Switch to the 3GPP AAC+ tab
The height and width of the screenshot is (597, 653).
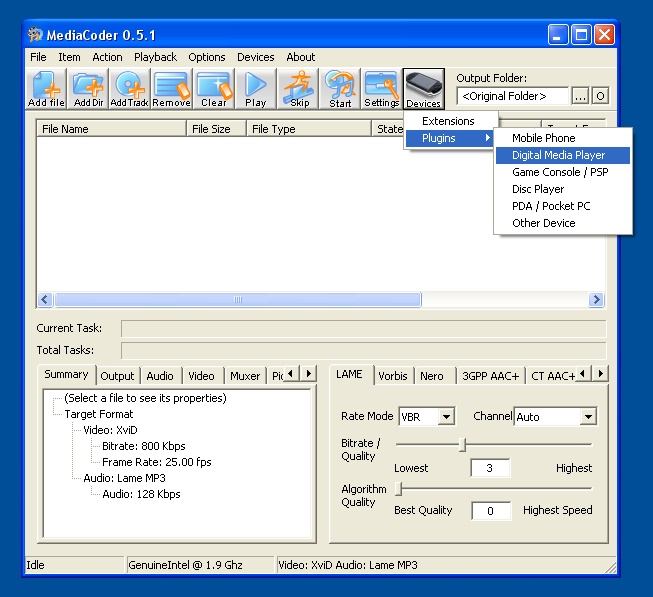click(491, 376)
